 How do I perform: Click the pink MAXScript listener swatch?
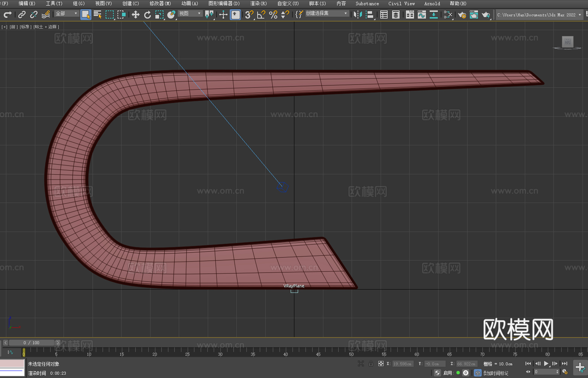coord(12,364)
